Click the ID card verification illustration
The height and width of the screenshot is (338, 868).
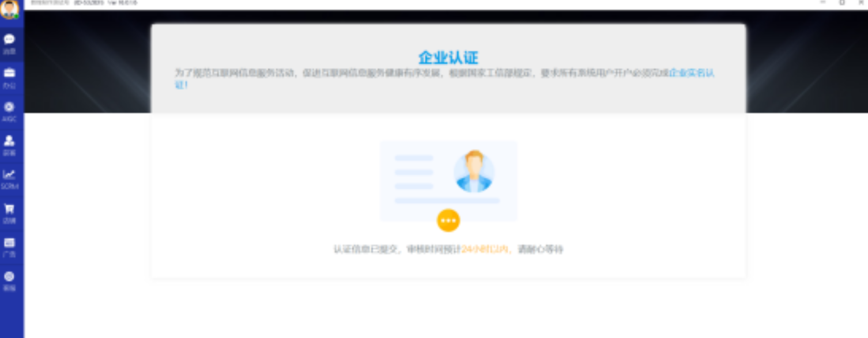(448, 180)
